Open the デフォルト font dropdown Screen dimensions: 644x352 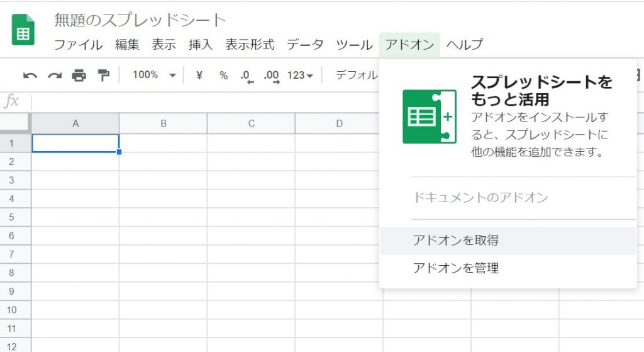click(x=357, y=75)
